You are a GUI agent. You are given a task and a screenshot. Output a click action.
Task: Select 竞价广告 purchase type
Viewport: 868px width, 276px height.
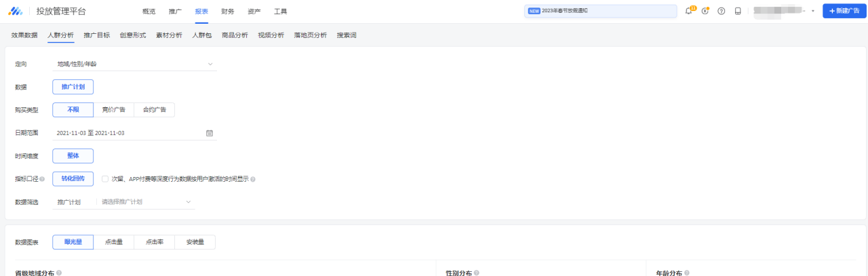click(x=114, y=110)
